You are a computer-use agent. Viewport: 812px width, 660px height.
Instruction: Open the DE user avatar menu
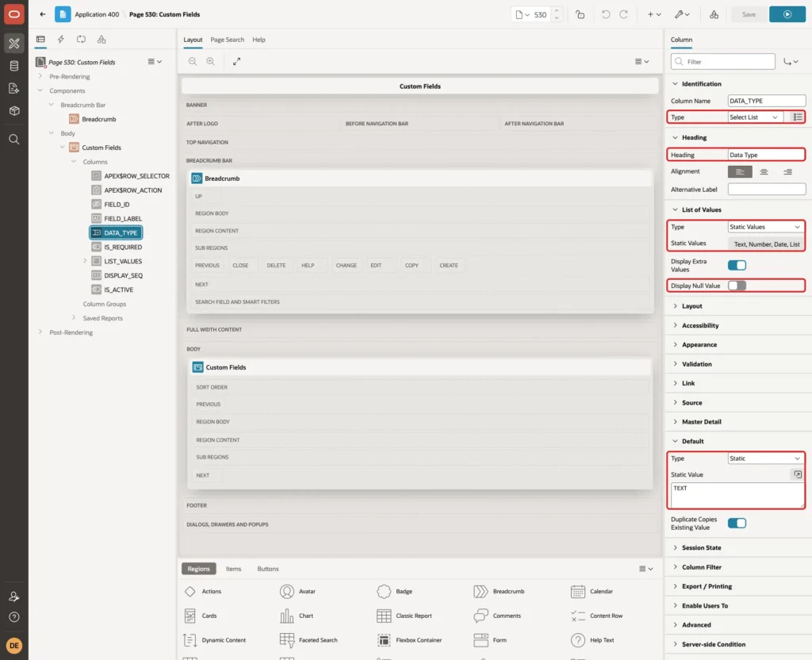(14, 646)
